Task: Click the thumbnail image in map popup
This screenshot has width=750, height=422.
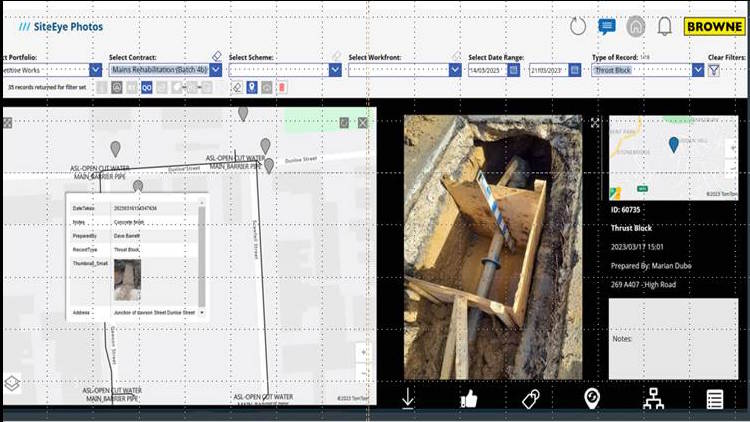Action: 127,280
